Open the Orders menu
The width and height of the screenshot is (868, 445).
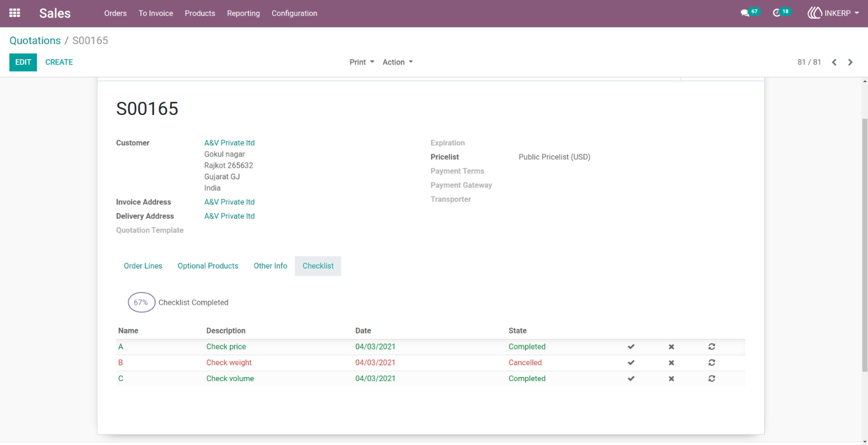tap(115, 13)
